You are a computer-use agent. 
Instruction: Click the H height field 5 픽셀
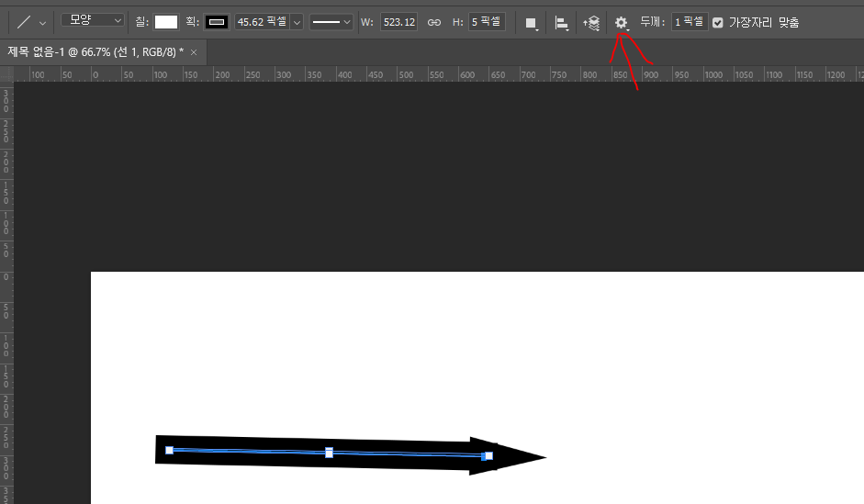coord(487,22)
